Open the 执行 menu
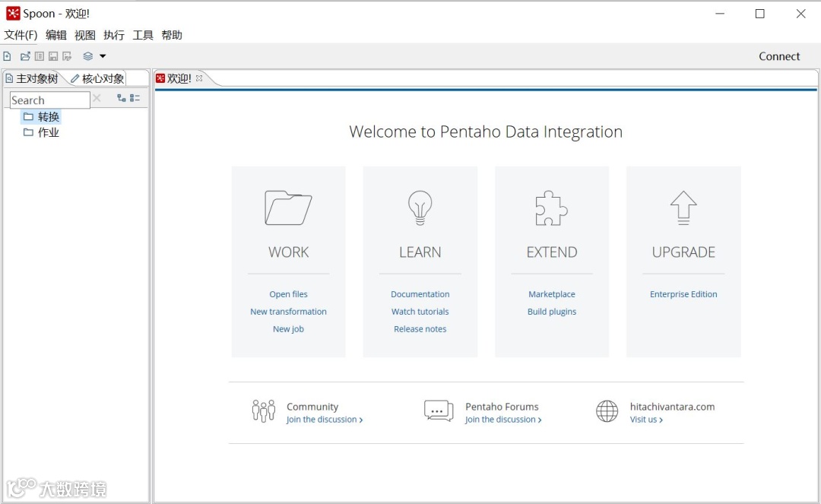 [x=114, y=35]
